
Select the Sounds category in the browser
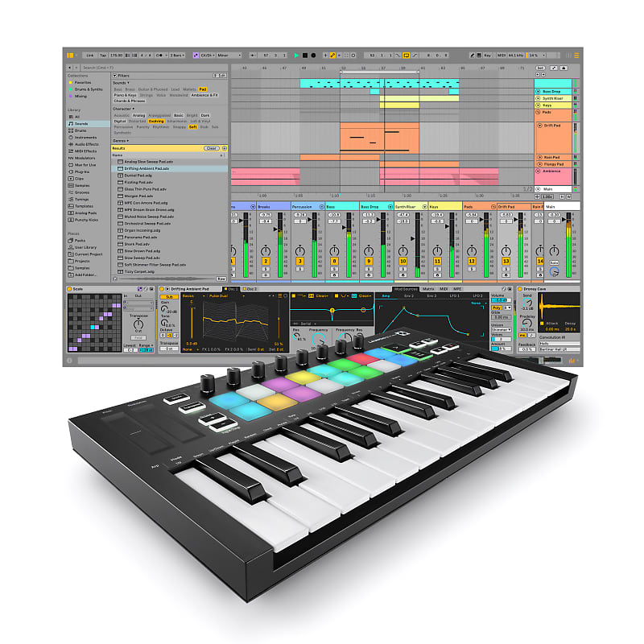80,124
